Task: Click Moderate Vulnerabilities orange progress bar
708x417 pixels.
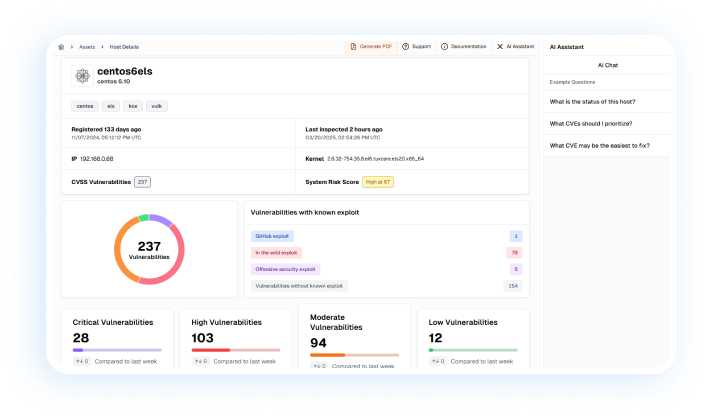Action: 354,355
